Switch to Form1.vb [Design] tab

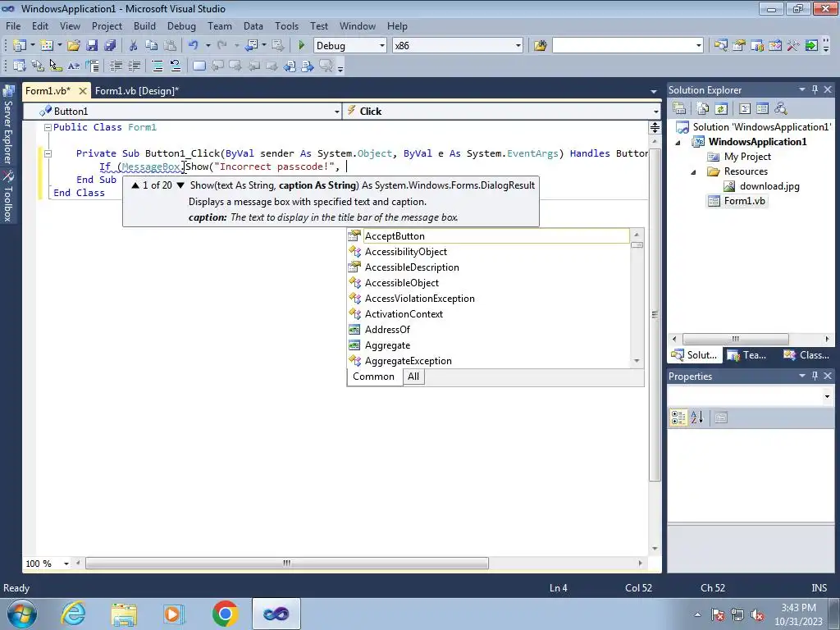(137, 90)
